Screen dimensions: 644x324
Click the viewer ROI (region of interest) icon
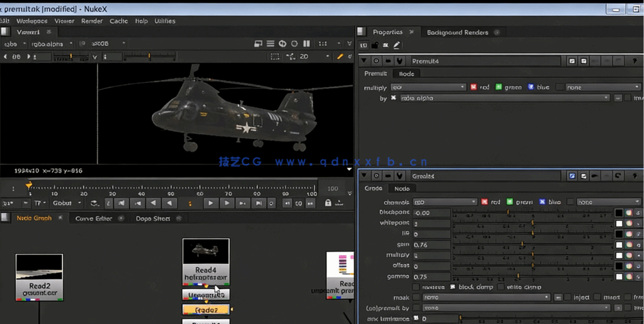click(x=275, y=56)
